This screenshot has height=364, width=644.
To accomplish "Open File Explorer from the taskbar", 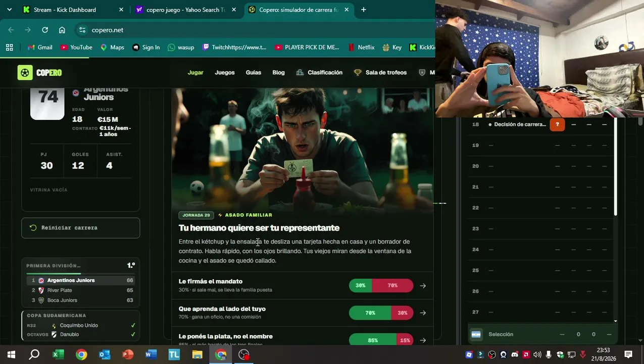I will 197,354.
